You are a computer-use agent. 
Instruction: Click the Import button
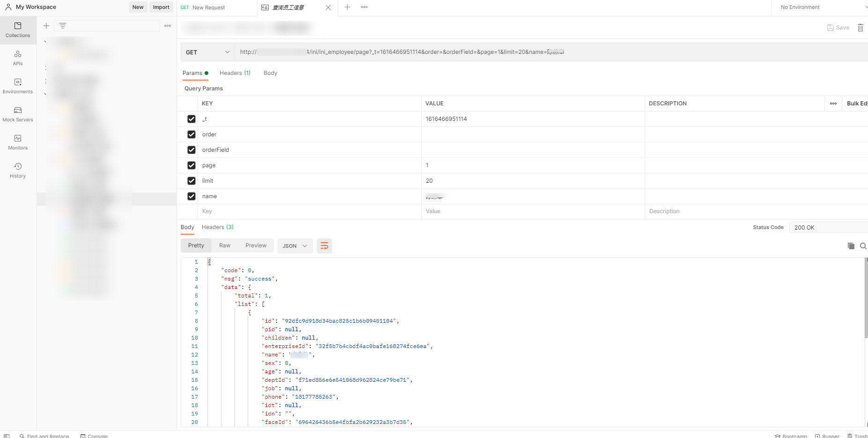coord(161,7)
